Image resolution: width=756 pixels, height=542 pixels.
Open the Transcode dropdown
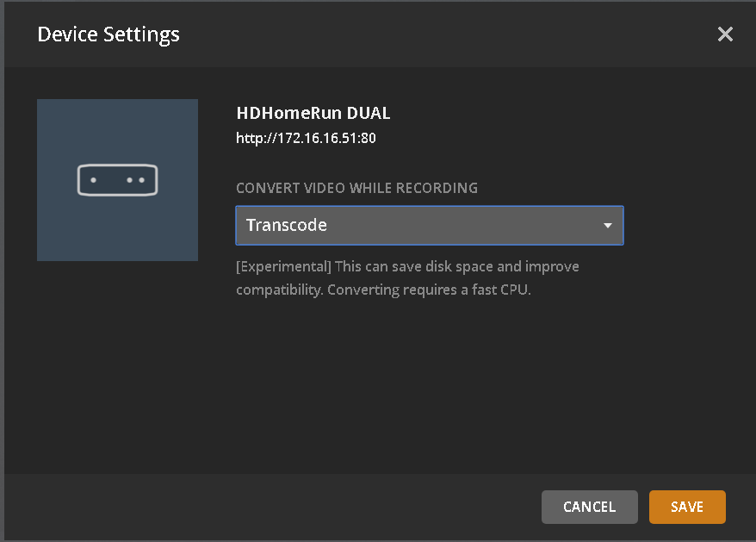(x=429, y=226)
